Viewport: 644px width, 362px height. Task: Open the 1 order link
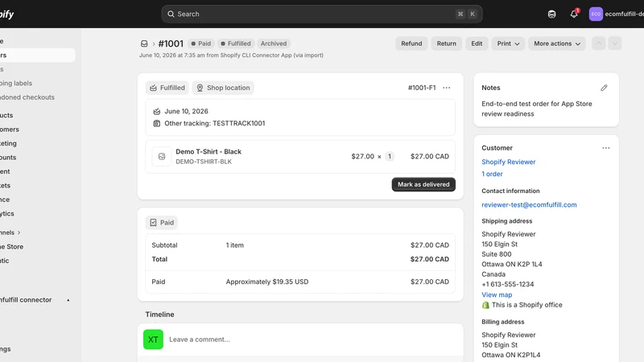(x=492, y=174)
